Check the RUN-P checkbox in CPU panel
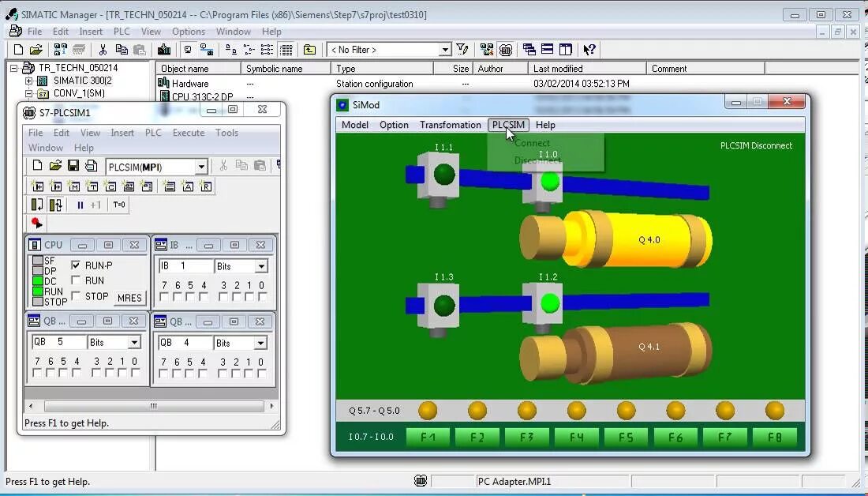The image size is (868, 496). pos(76,265)
